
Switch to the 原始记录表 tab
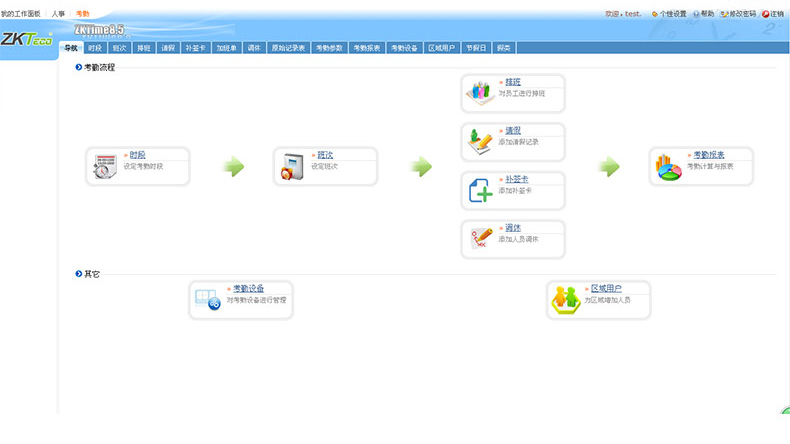(x=288, y=48)
